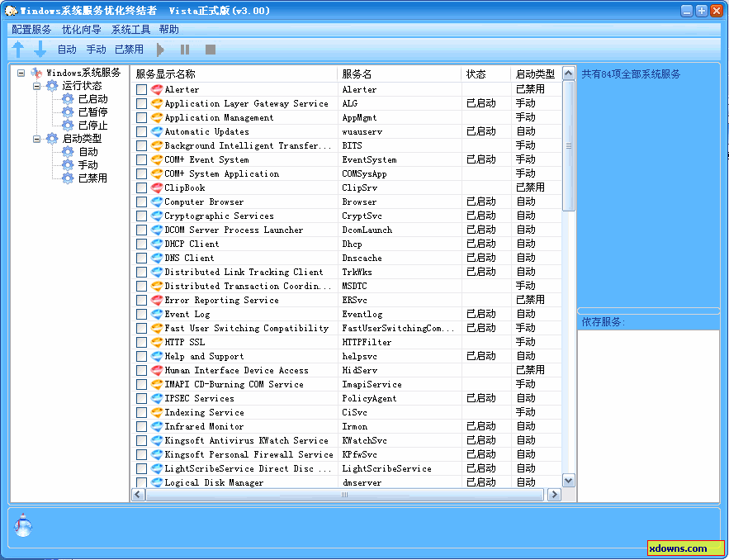Click the horizontal scrollbar thumb
Viewport: 729px width, 560px height.
tap(344, 495)
